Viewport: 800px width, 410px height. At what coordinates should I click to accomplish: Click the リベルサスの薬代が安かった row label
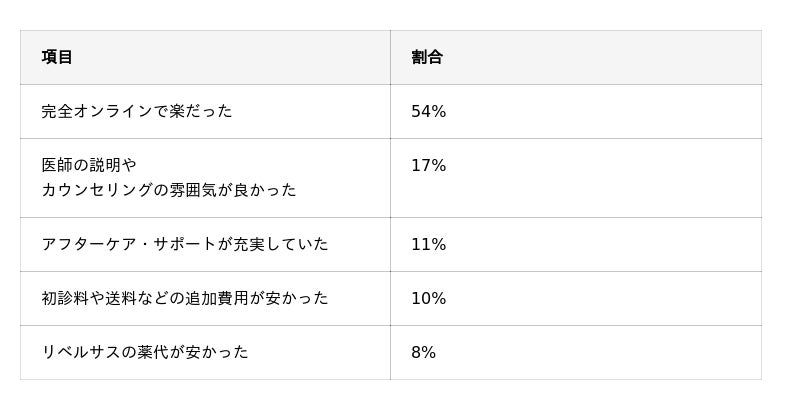point(145,353)
